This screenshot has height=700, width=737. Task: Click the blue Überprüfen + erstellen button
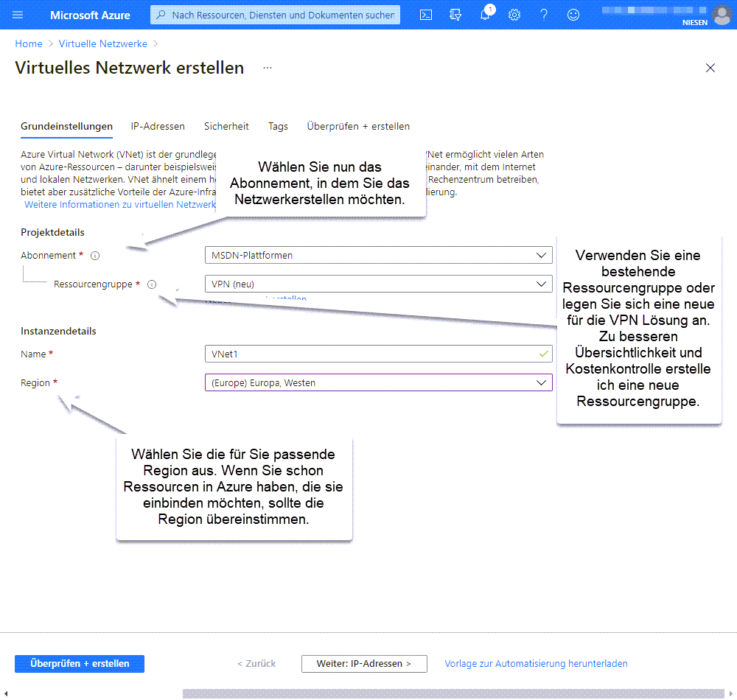coord(80,663)
